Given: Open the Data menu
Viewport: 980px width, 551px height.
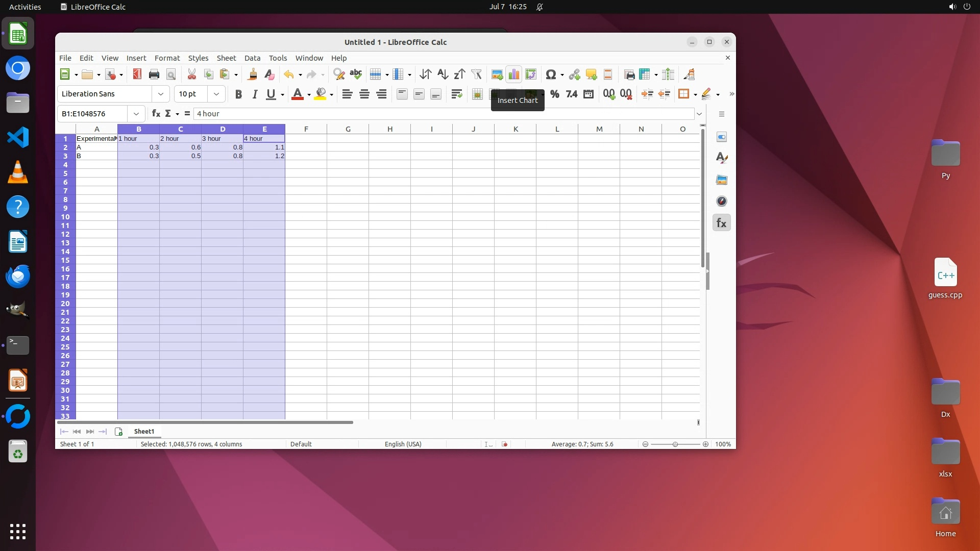Looking at the screenshot, I should pyautogui.click(x=252, y=58).
